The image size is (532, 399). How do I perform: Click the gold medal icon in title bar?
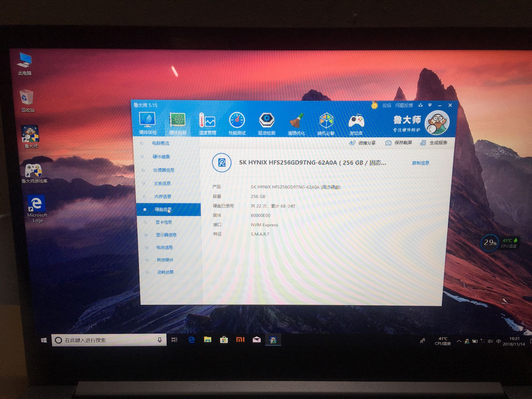374,105
